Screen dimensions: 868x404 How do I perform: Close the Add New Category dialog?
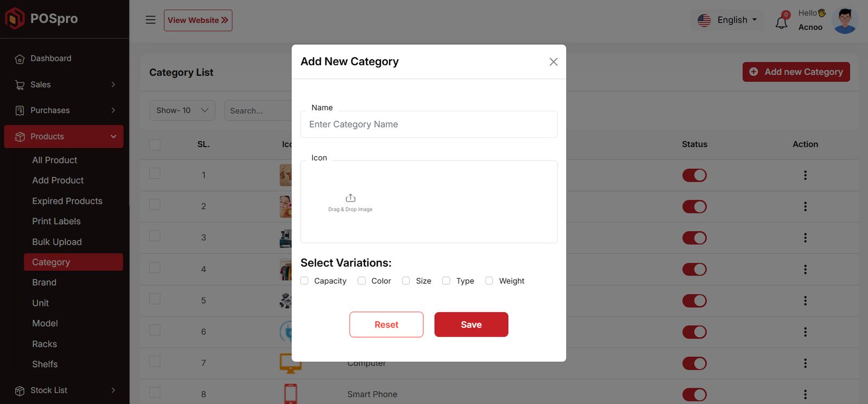point(553,62)
